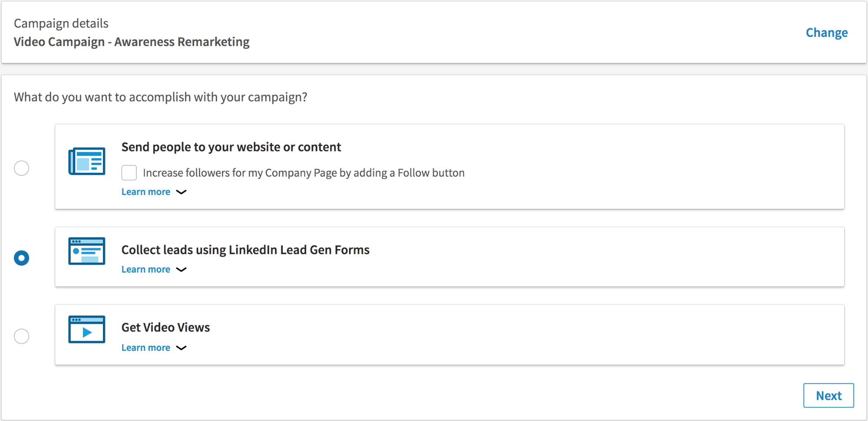868x421 pixels.
Task: Click the 'Send people to your website or content' title
Action: coord(231,147)
